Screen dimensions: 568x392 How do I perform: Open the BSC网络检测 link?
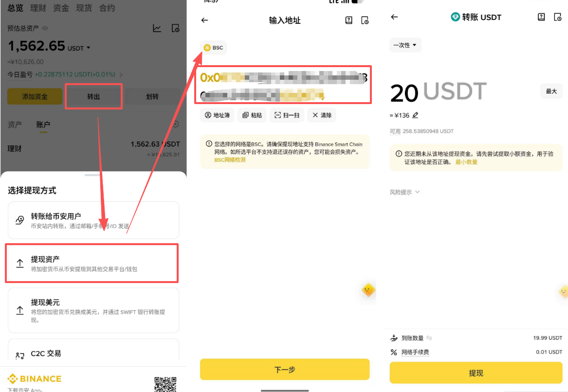[230, 160]
